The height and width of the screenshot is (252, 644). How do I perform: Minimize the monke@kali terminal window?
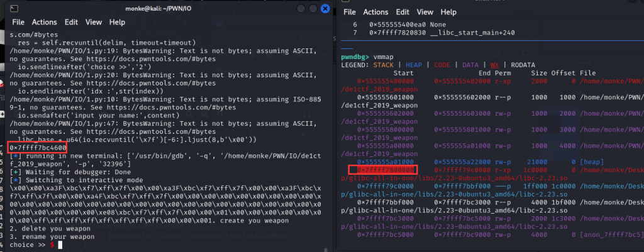coord(296,8)
